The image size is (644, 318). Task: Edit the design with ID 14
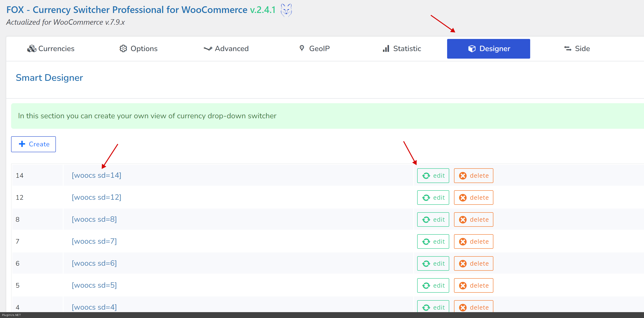coord(433,176)
